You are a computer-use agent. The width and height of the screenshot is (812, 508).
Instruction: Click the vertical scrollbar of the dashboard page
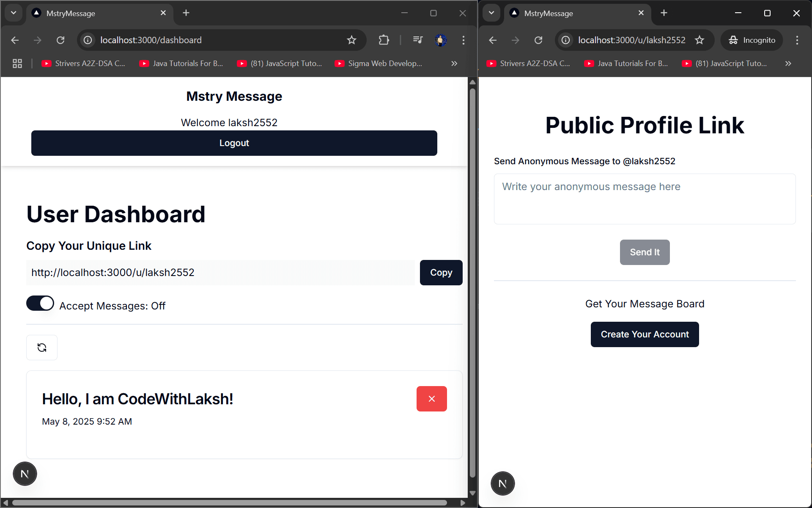click(x=472, y=283)
